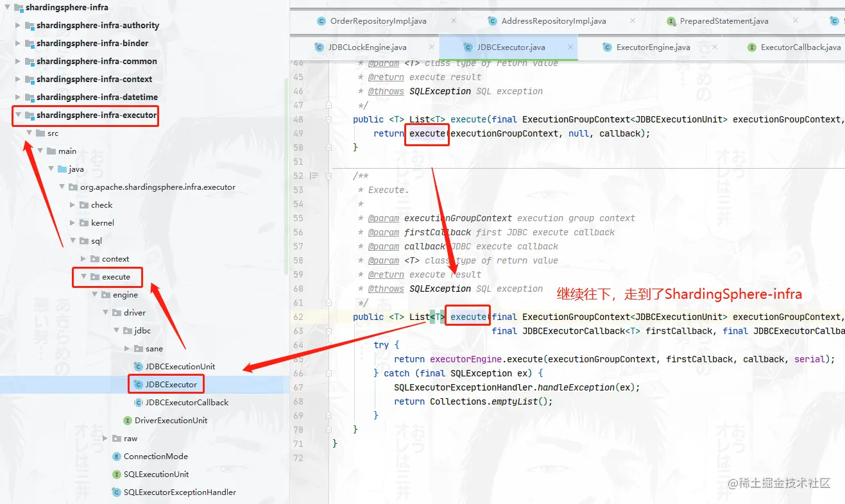The image size is (845, 504).
Task: Expand the shardingsphere-infra-binder module
Action: coord(18,44)
